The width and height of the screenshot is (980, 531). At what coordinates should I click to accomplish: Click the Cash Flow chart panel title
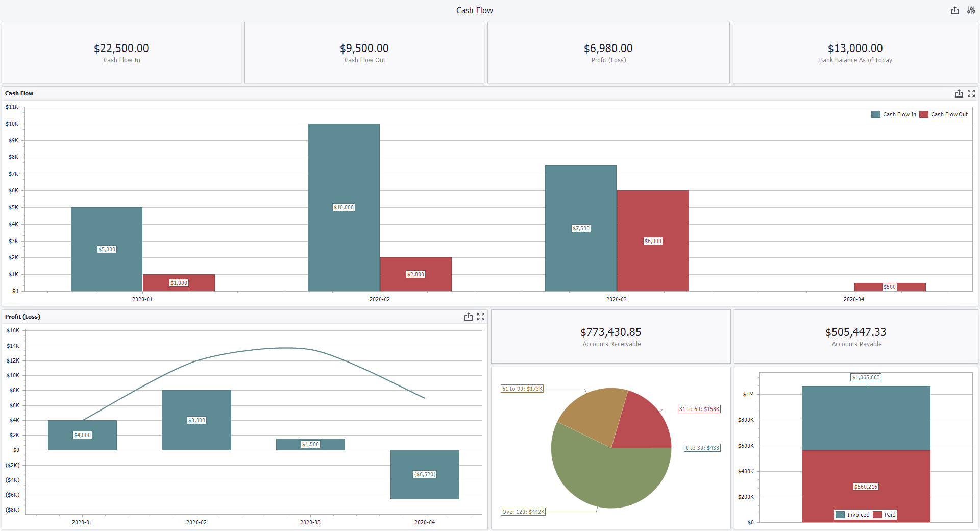coord(19,93)
